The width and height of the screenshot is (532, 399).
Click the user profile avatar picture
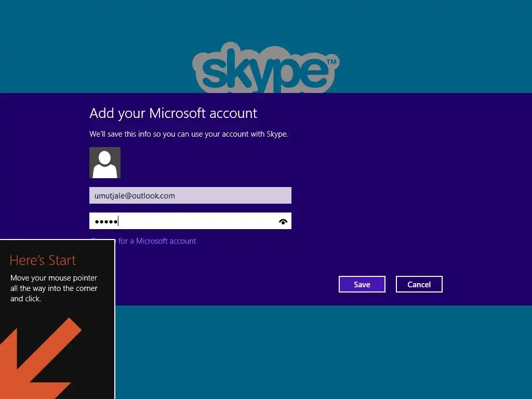pos(105,163)
